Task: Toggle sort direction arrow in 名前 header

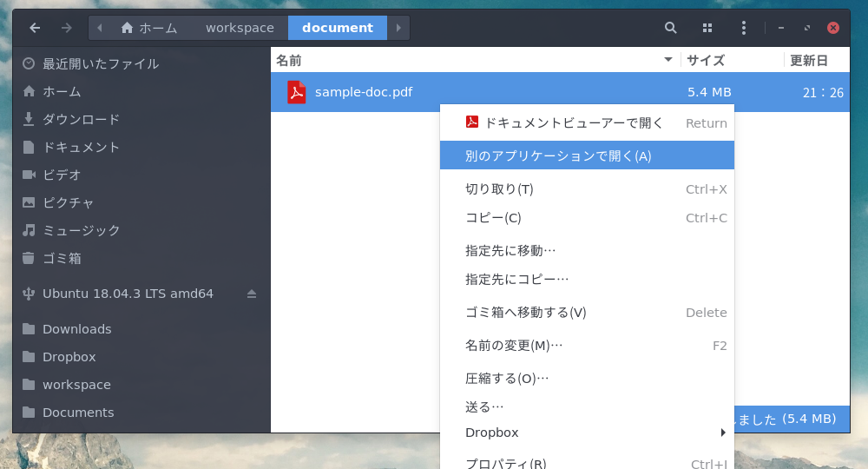Action: pyautogui.click(x=668, y=60)
